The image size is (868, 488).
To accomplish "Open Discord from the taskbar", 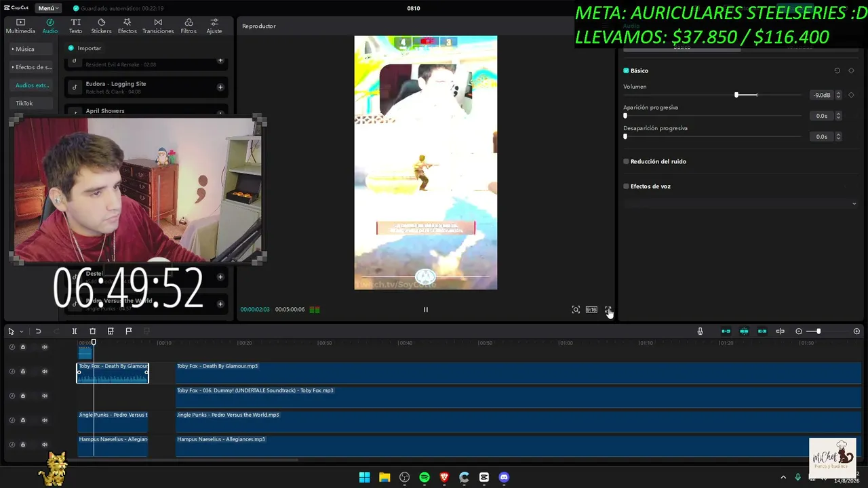I will point(504,477).
